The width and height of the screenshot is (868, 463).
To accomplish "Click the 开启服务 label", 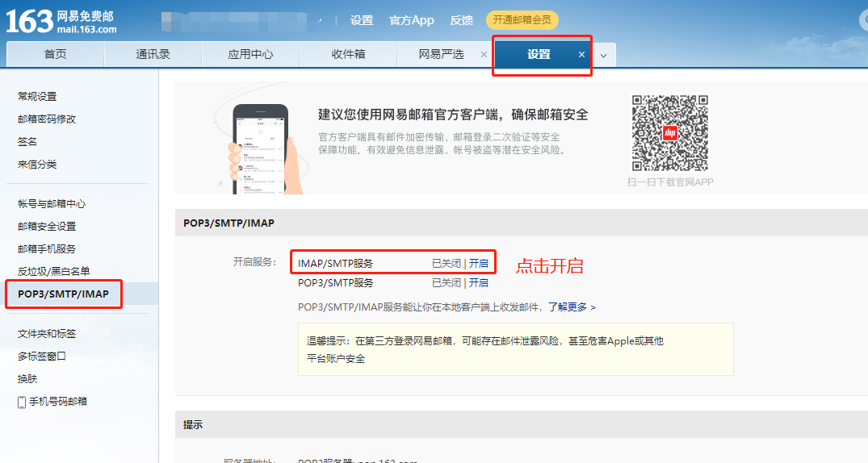I will click(x=254, y=261).
